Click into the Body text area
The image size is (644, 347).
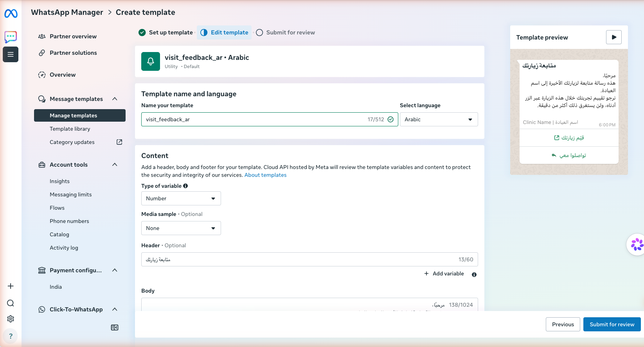[309, 305]
